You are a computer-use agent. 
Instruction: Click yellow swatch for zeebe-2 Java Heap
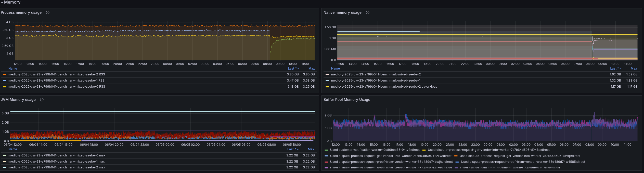(327, 87)
